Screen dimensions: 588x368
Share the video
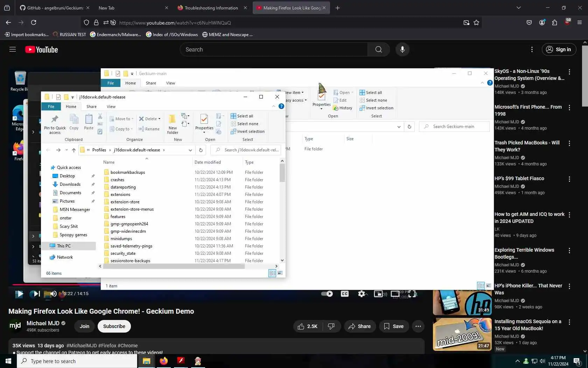(x=360, y=326)
